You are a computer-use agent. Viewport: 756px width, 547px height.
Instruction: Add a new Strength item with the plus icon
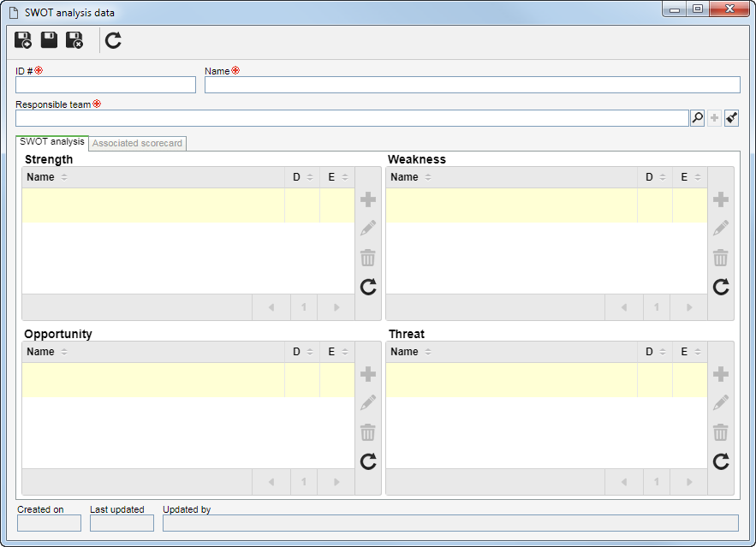coord(368,199)
